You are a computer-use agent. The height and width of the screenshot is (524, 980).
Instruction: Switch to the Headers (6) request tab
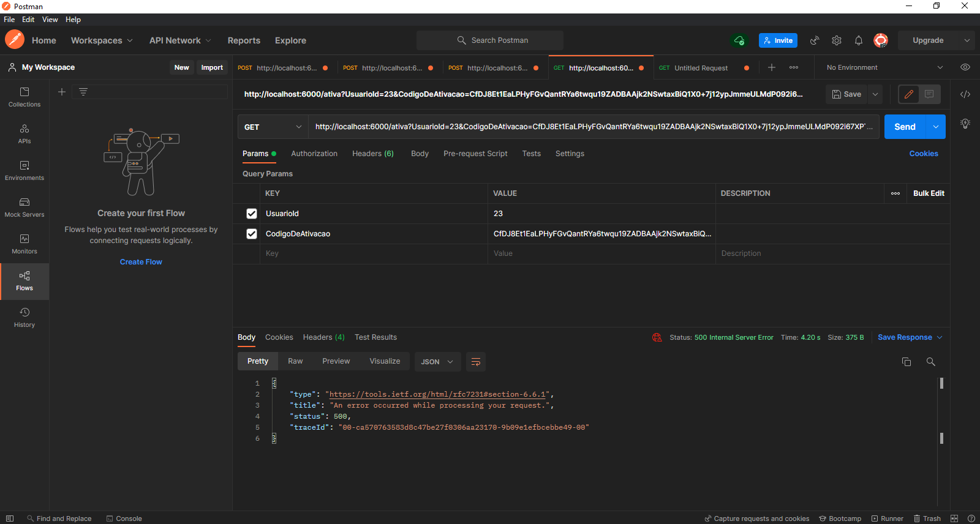[x=373, y=154]
